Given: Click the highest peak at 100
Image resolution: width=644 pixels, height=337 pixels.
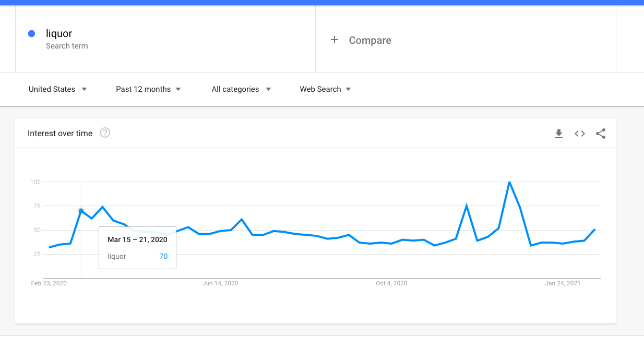Looking at the screenshot, I should [509, 182].
